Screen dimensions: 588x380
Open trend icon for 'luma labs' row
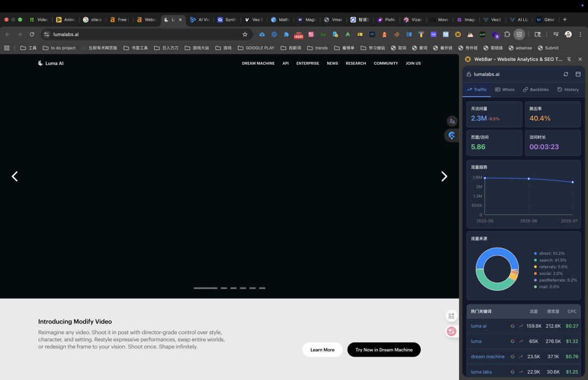tap(521, 372)
